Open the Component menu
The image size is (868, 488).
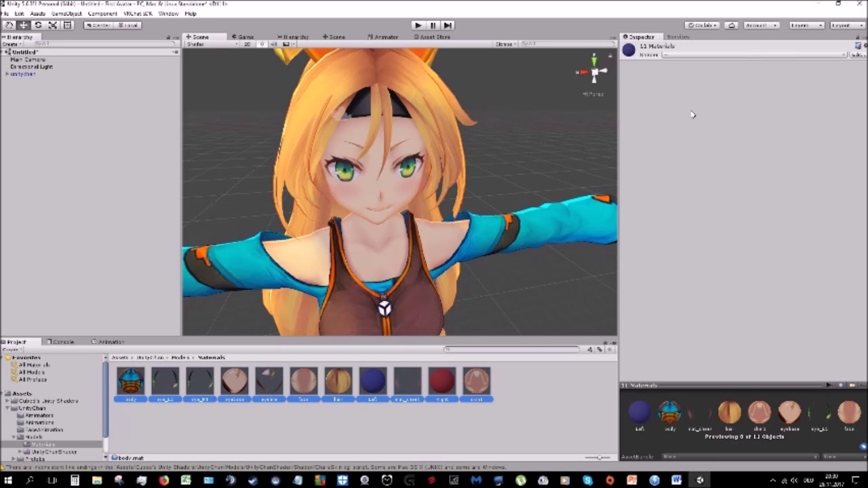pyautogui.click(x=102, y=14)
